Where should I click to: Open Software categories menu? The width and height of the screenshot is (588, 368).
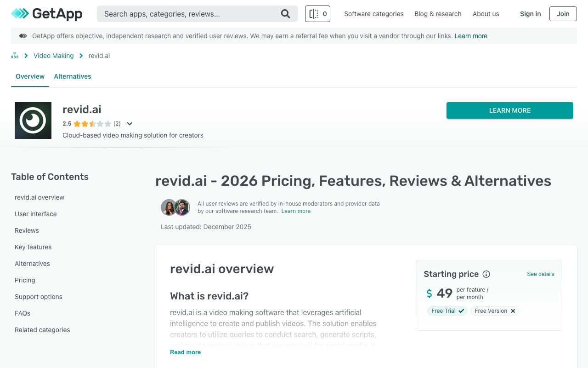[374, 14]
